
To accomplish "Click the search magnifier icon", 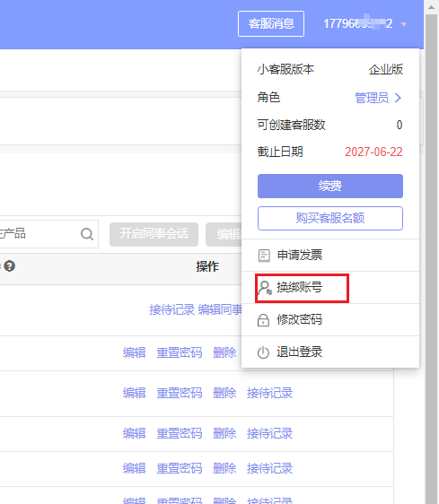I will pyautogui.click(x=87, y=234).
